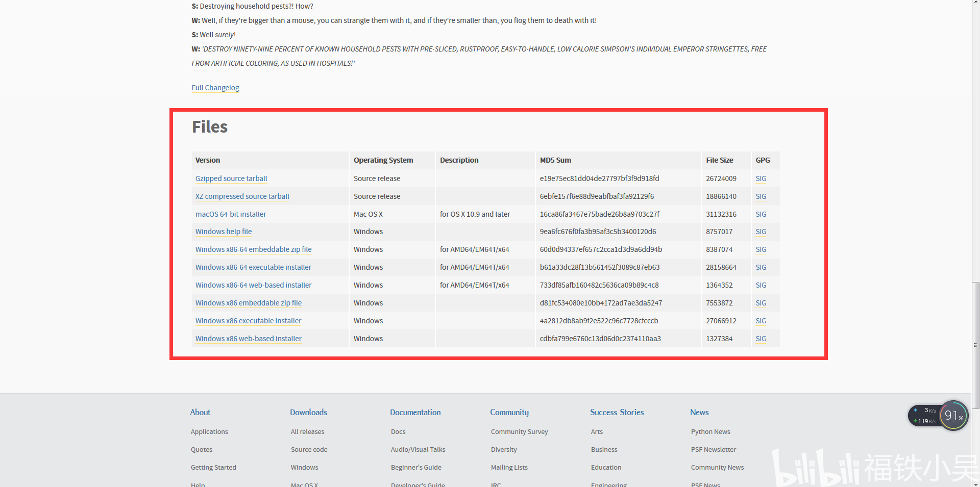Download Windows x86-64 embeddable zip file
This screenshot has height=487, width=980.
click(254, 249)
